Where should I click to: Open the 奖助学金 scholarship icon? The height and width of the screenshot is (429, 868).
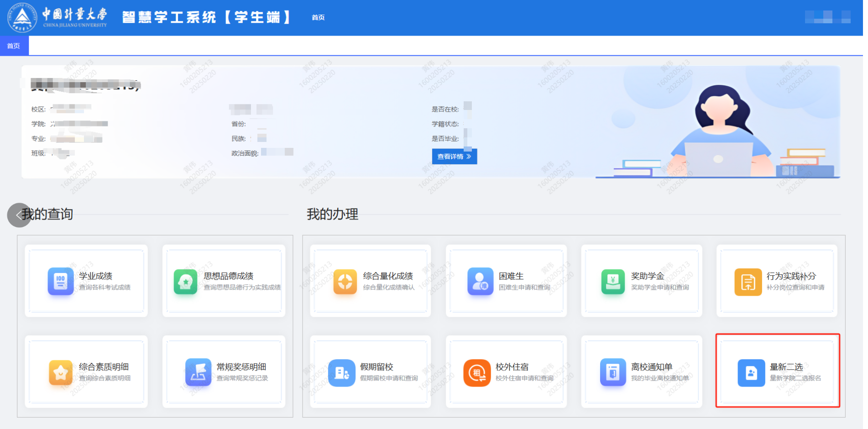pyautogui.click(x=612, y=282)
